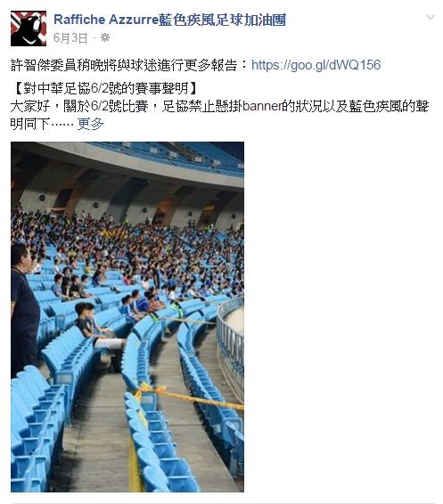Click the text 明同下 before the ellipsis

pyautogui.click(x=30, y=124)
